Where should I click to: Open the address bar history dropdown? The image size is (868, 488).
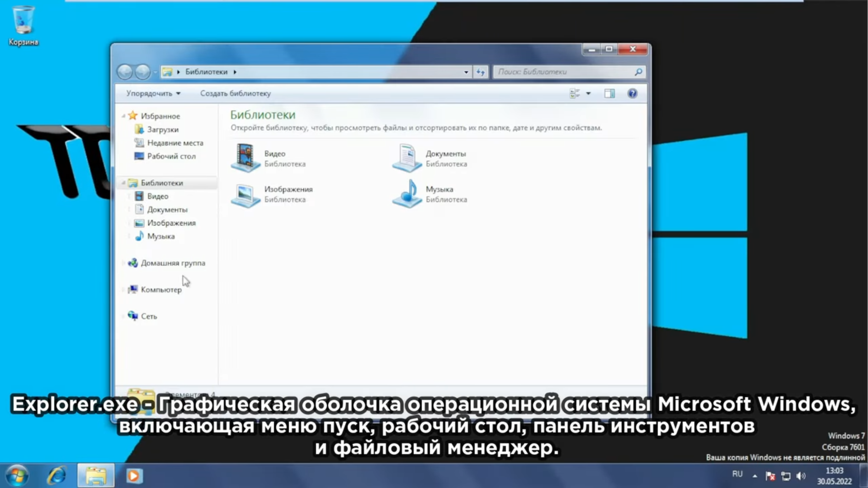[x=466, y=72]
